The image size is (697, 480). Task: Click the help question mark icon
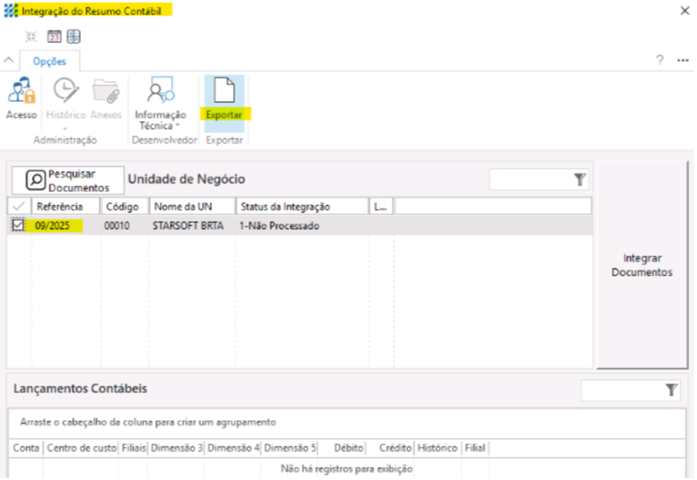(x=659, y=60)
